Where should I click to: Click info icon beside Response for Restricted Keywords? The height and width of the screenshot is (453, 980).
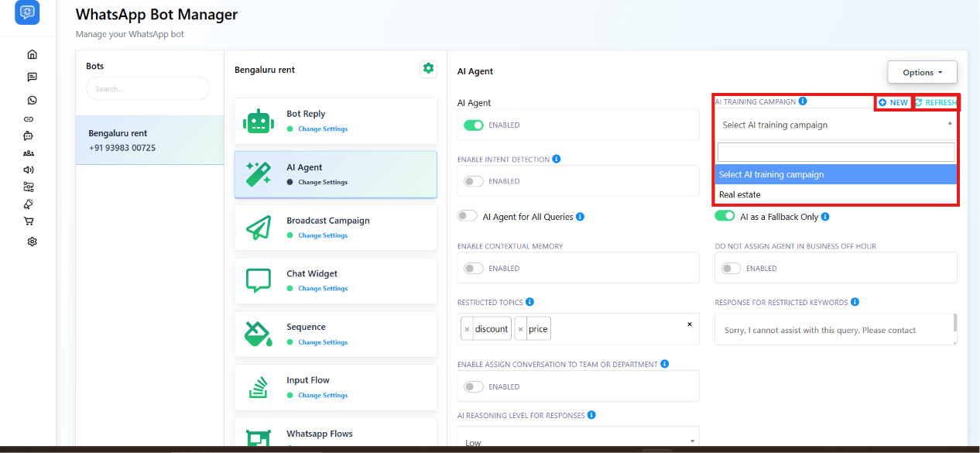click(855, 302)
